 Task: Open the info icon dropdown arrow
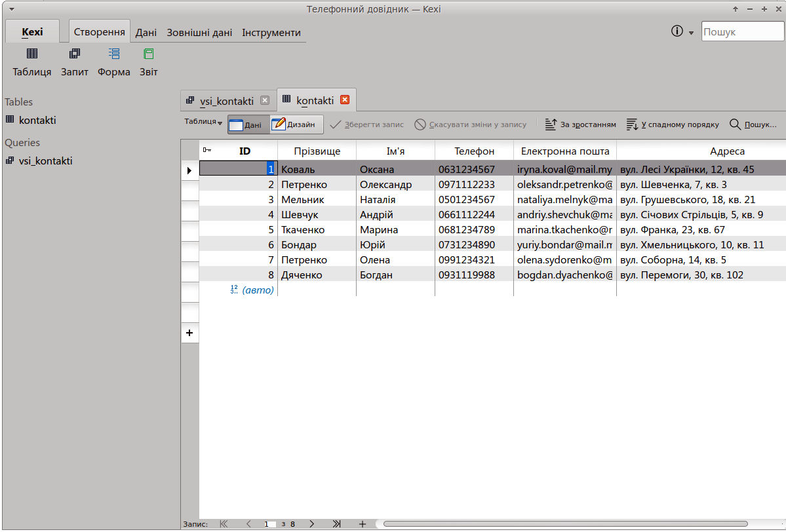point(691,33)
